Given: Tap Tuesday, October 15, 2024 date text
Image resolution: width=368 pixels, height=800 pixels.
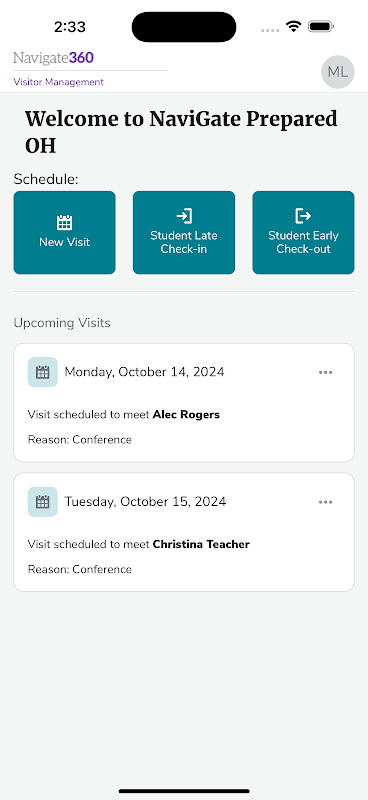Looking at the screenshot, I should [145, 502].
